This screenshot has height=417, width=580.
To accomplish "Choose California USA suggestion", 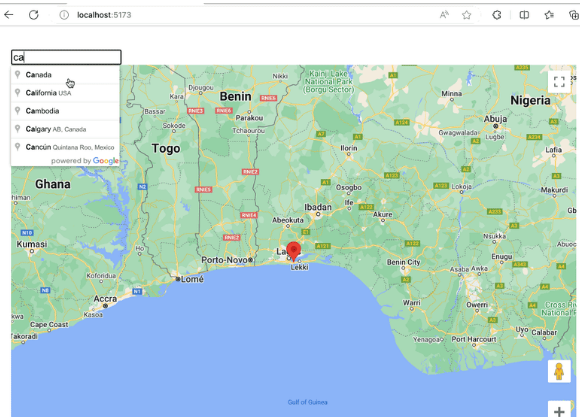I will (65, 93).
